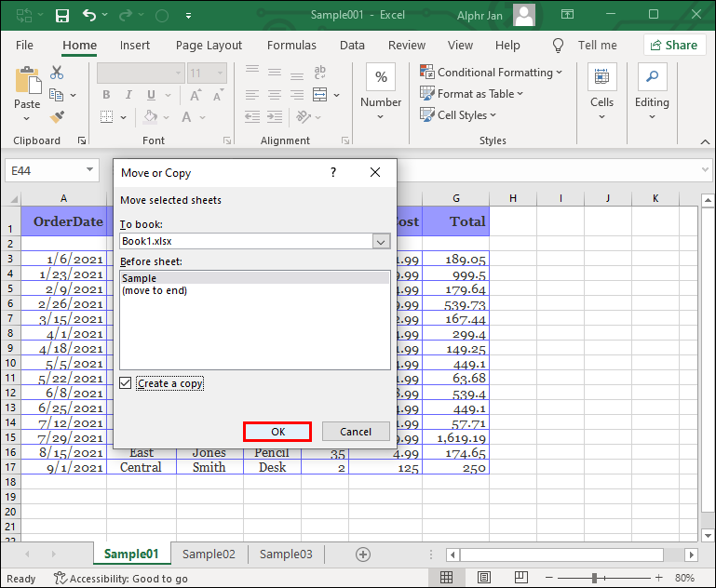
Task: Open the Move or Copy help icon
Action: pos(333,173)
